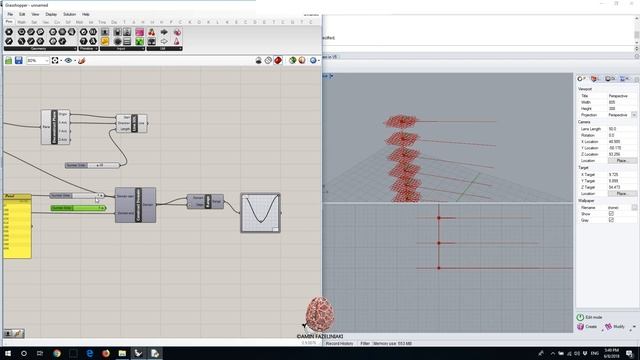The width and height of the screenshot is (640, 360).
Task: Switch to the Math component tab
Action: (x=22, y=22)
